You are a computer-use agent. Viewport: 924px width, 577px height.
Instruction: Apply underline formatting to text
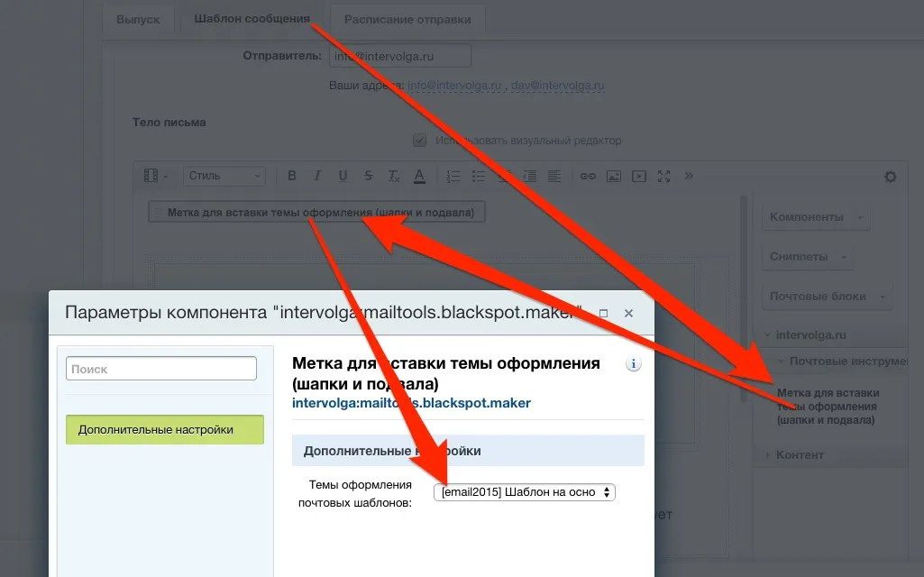(x=343, y=176)
